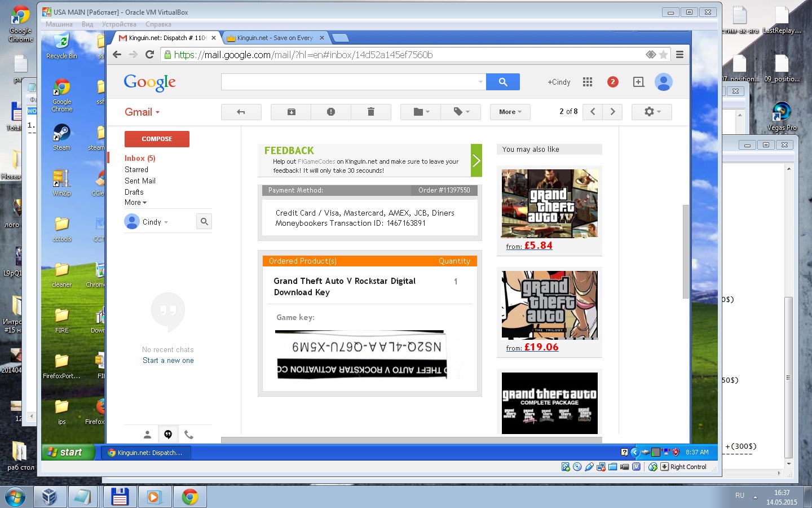Open the Labels dropdown

click(x=460, y=112)
